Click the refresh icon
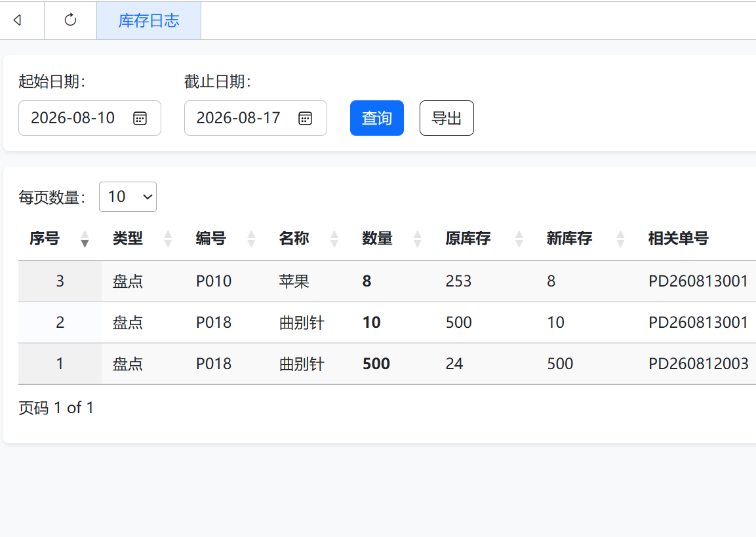 coord(70,20)
